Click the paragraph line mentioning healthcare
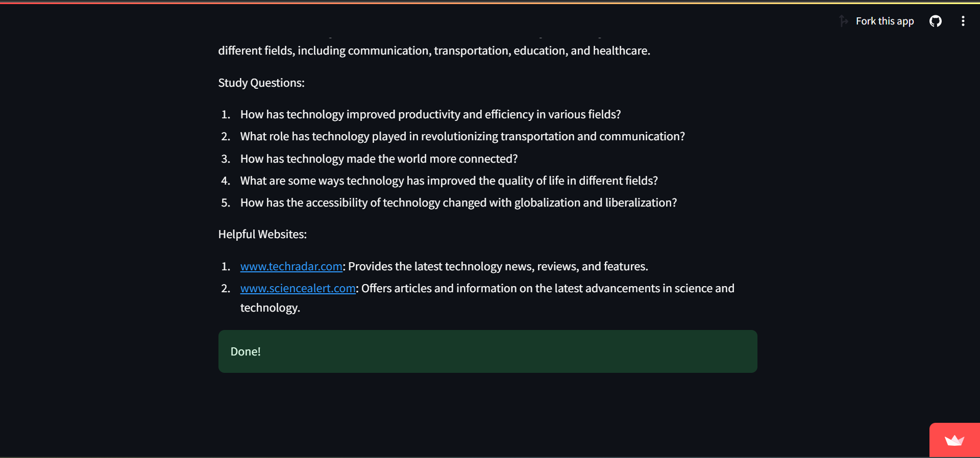Viewport: 980px width, 458px height. (434, 50)
